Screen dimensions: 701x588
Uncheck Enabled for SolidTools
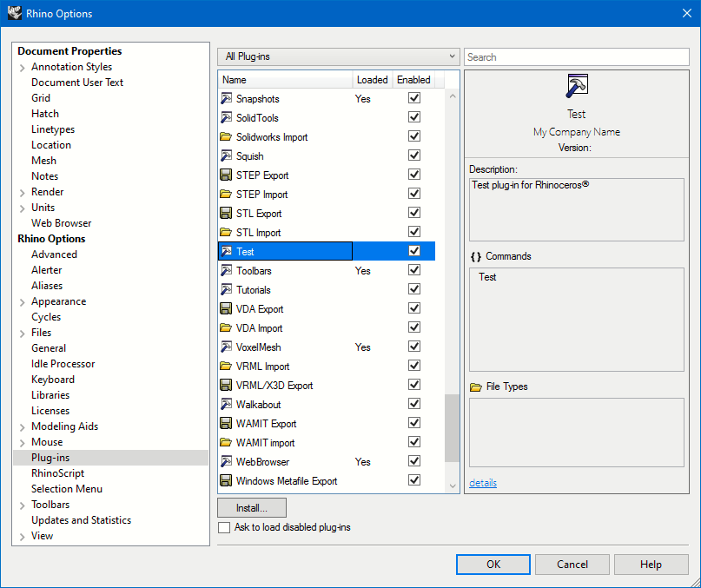click(414, 117)
